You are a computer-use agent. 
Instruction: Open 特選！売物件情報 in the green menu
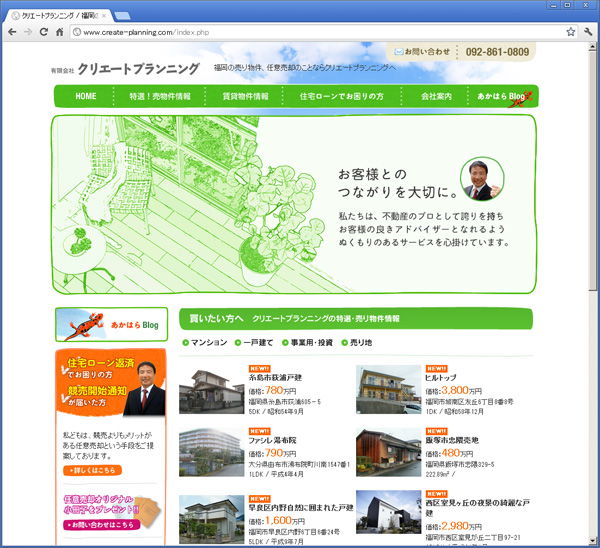[160, 96]
